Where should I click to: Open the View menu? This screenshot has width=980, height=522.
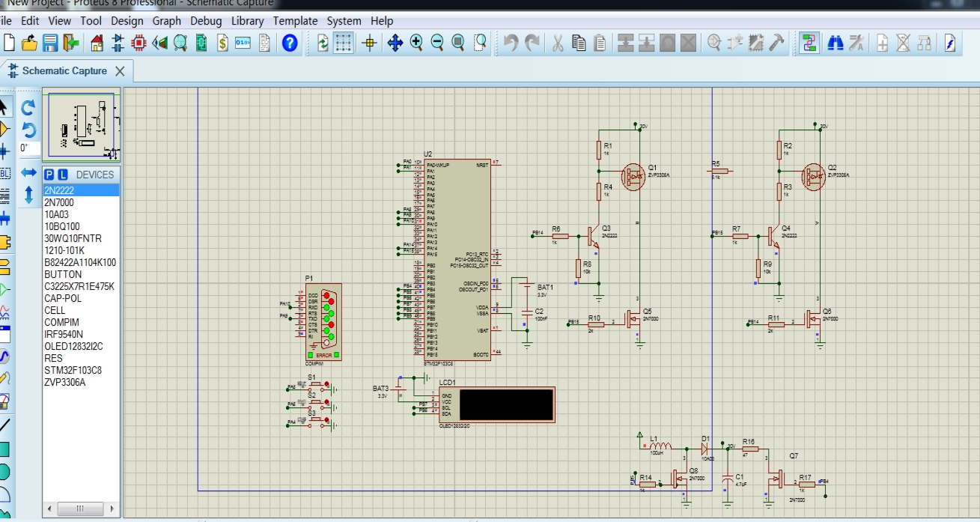point(60,21)
